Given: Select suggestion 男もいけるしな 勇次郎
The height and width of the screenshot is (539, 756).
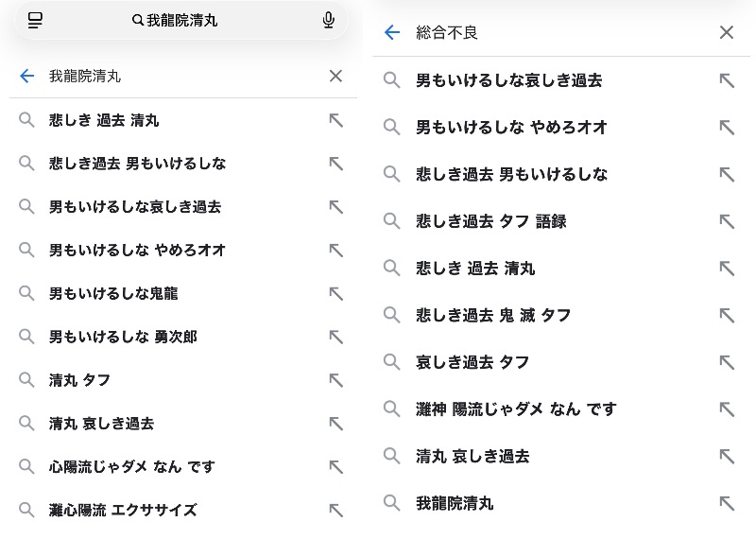Looking at the screenshot, I should (x=123, y=337).
